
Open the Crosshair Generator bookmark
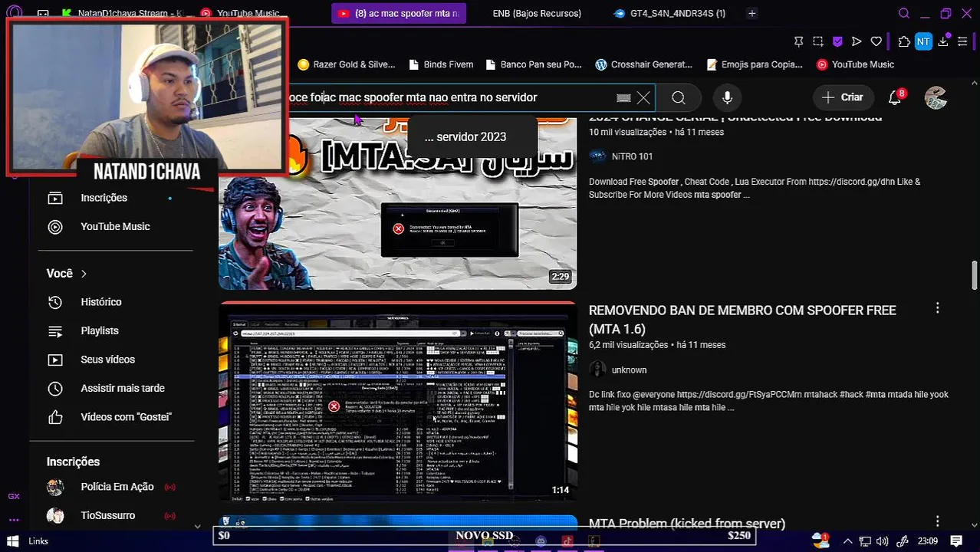coord(643,64)
